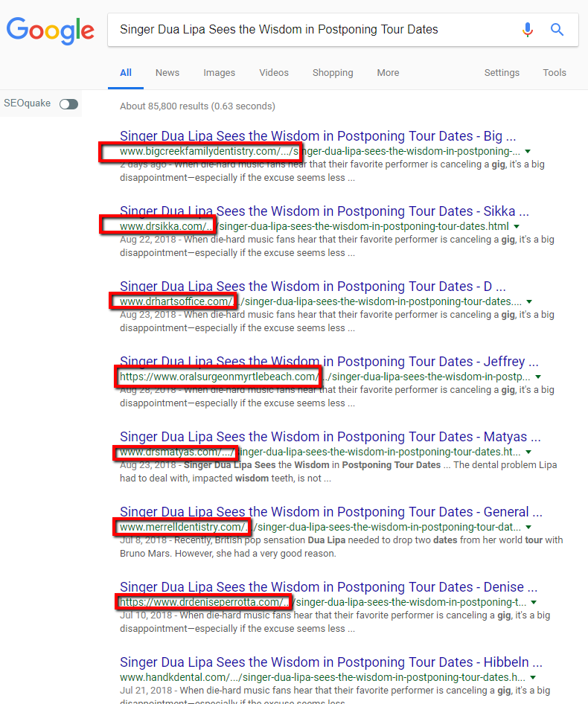This screenshot has height=704, width=588.
Task: Click the snippet starting 'Jul 8, 2018'
Action: [341, 547]
